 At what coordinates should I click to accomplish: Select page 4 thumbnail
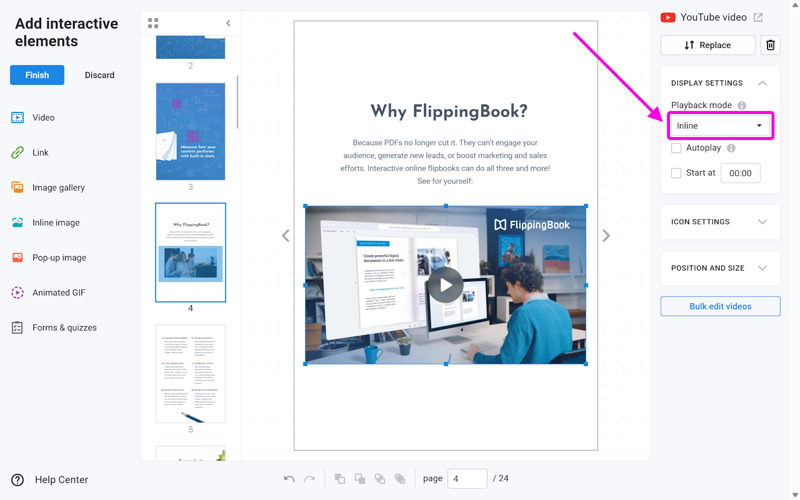(x=190, y=252)
